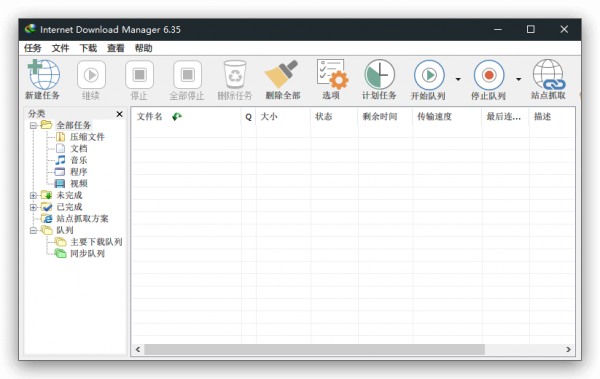The width and height of the screenshot is (600, 379).
Task: Open 选项 settings icon
Action: tap(332, 74)
